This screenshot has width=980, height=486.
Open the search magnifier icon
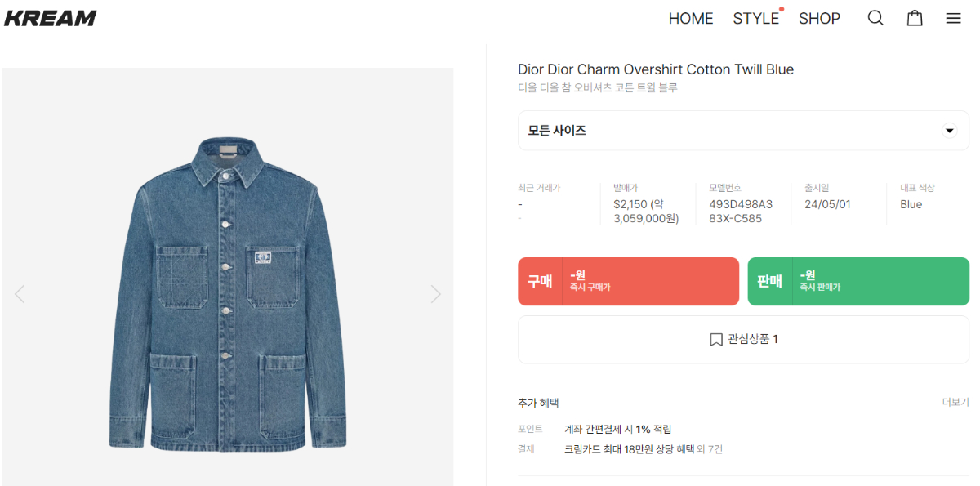pos(875,18)
